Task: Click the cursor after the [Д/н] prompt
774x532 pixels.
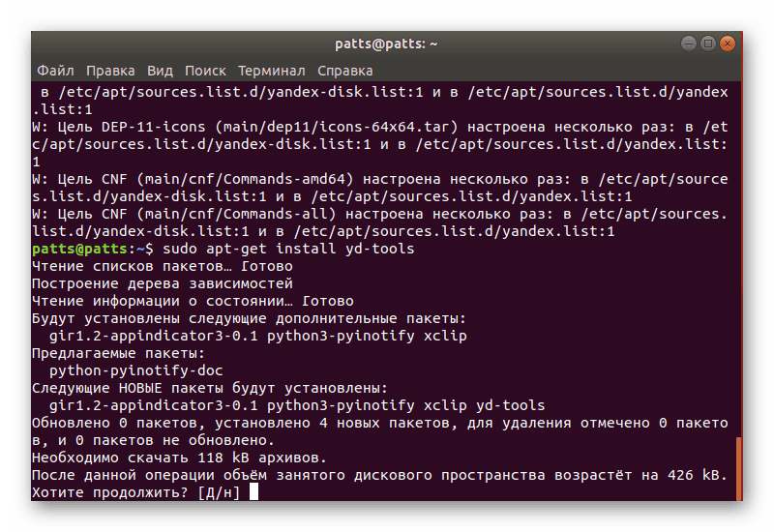Action: click(253, 492)
